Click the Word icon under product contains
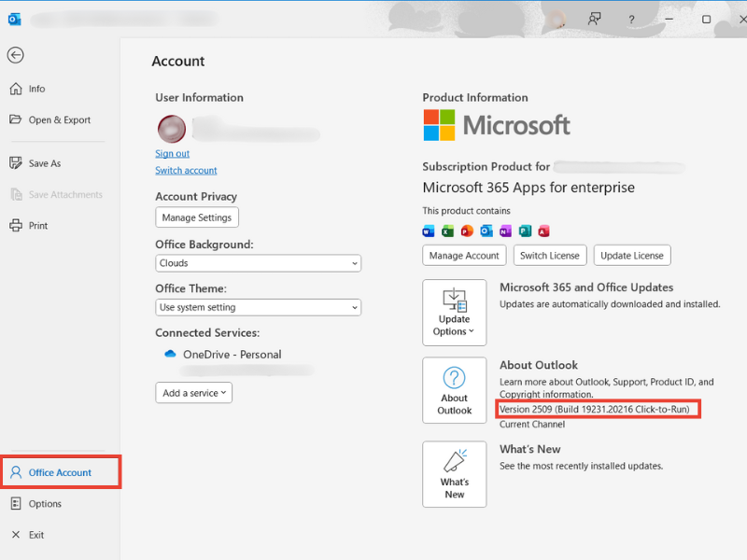 click(x=427, y=230)
